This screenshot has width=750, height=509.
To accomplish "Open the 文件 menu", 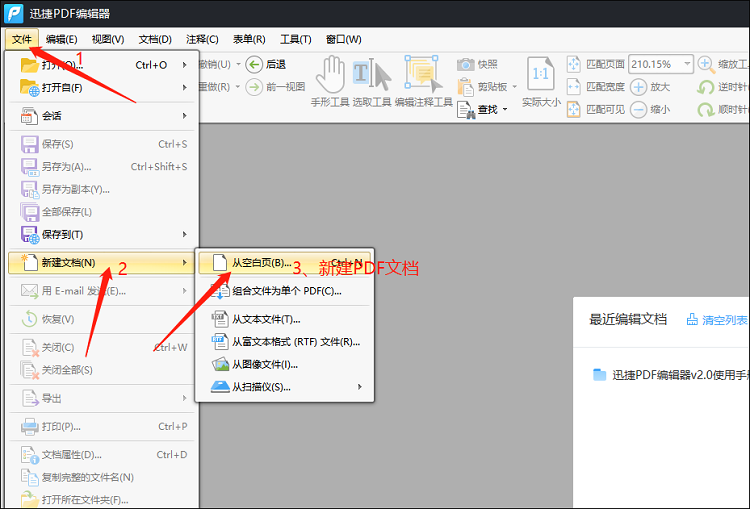I will 22,39.
